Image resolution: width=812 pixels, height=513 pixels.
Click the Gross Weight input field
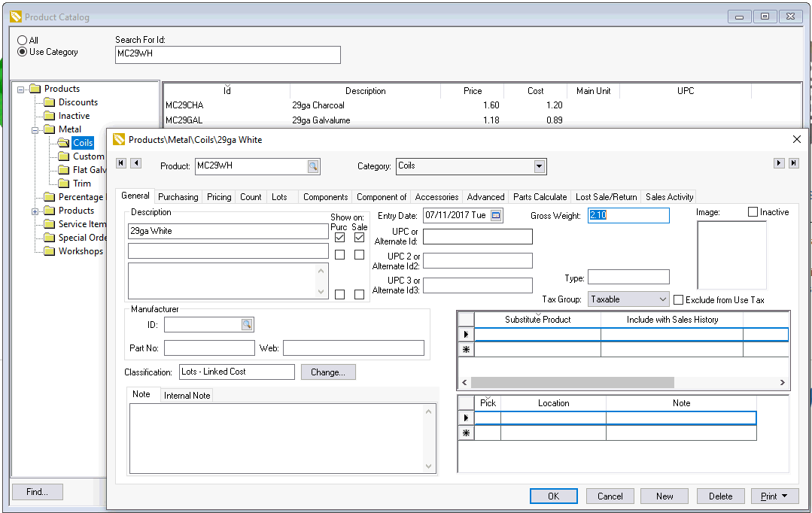coord(628,216)
